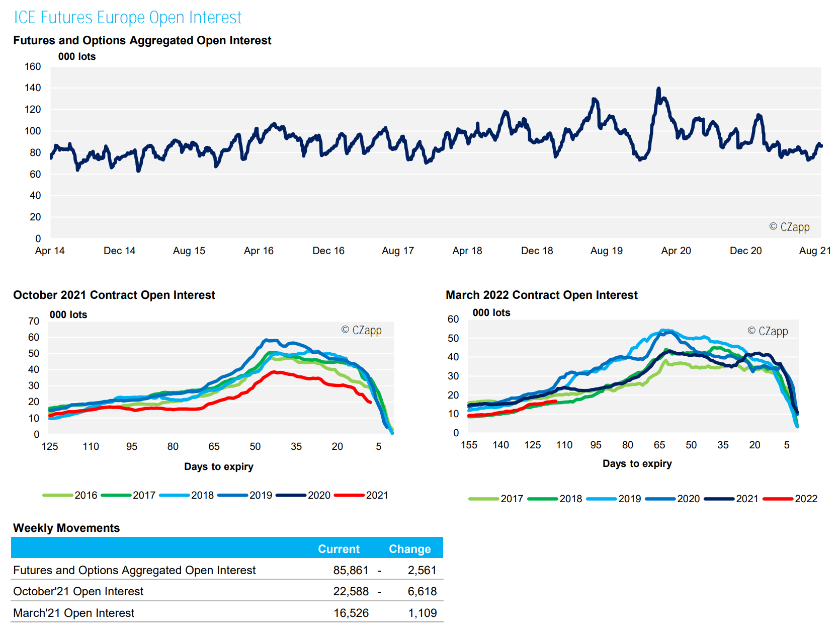This screenshot has height=630, width=840.
Task: Click the "March'21 Open Interest" row label
Action: pyautogui.click(x=73, y=613)
